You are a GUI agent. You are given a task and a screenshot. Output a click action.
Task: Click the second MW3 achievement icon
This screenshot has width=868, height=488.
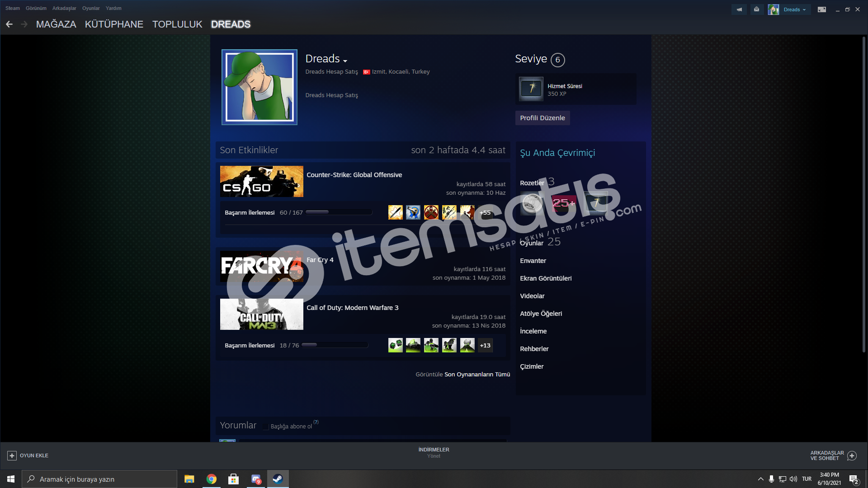413,345
